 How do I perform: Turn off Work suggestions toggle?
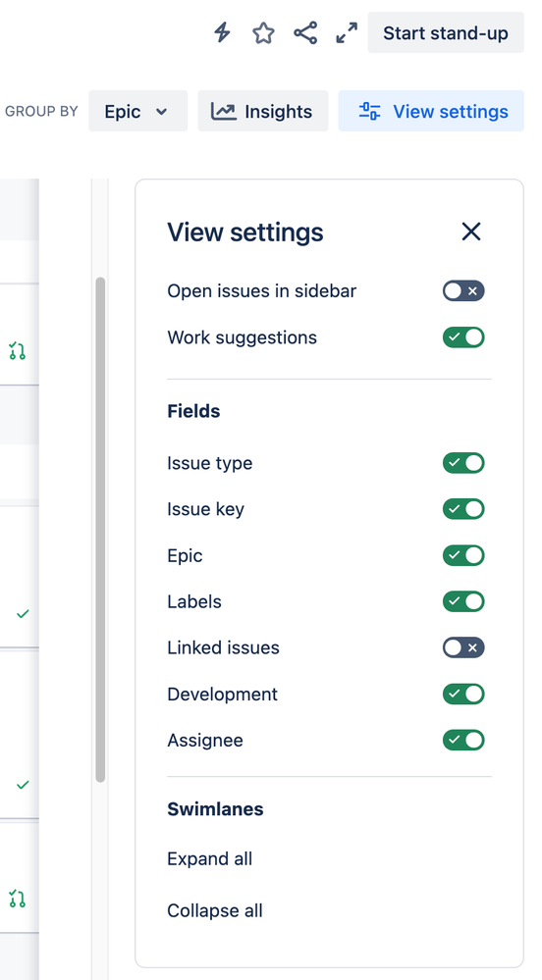[x=463, y=337]
